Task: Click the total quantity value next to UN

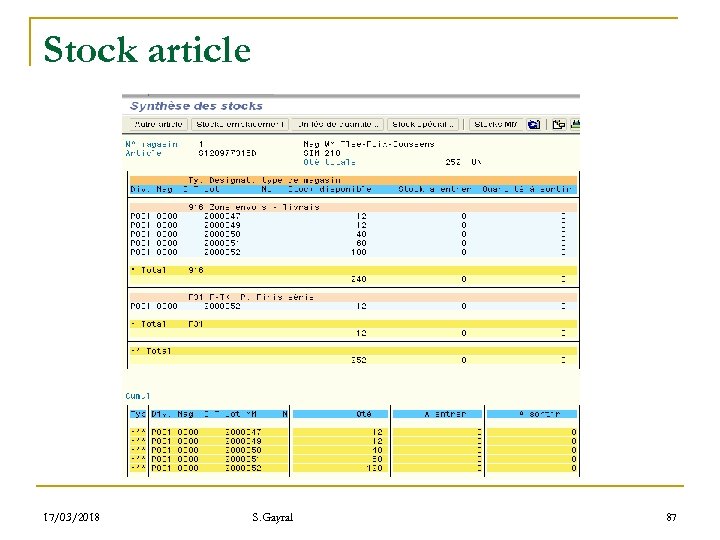Action: click(453, 162)
